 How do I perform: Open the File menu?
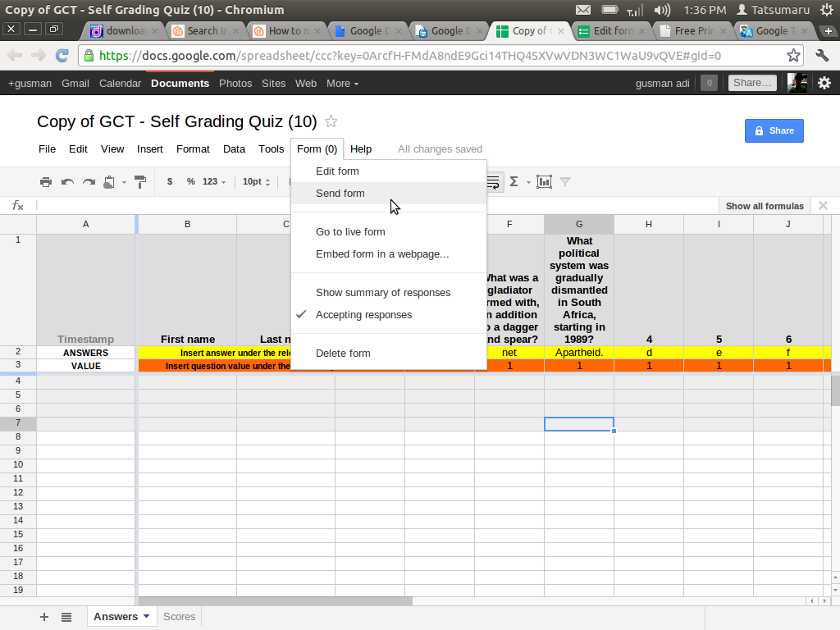[47, 149]
